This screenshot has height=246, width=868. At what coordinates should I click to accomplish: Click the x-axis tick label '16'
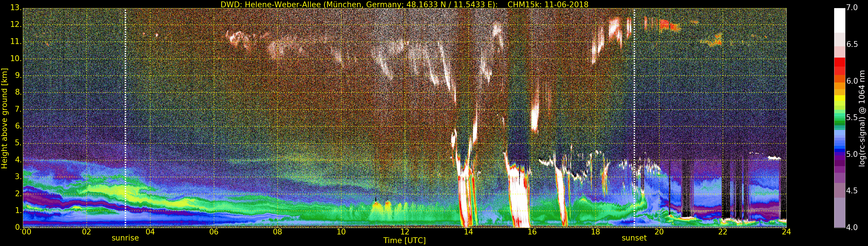[532, 232]
